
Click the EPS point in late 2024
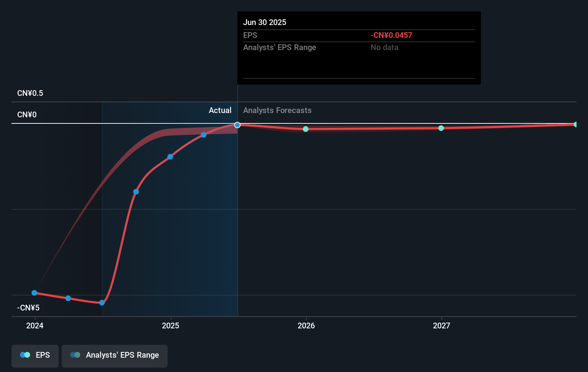136,192
